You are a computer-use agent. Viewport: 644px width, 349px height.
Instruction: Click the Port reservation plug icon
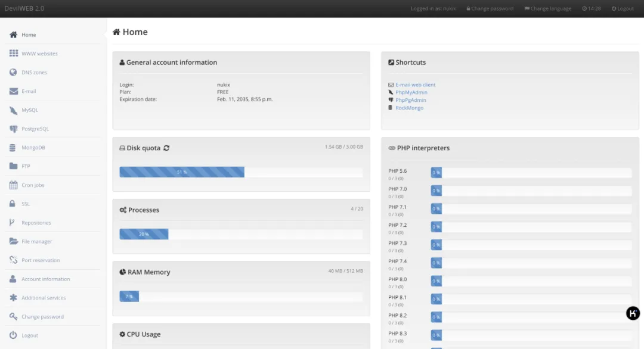[13, 260]
